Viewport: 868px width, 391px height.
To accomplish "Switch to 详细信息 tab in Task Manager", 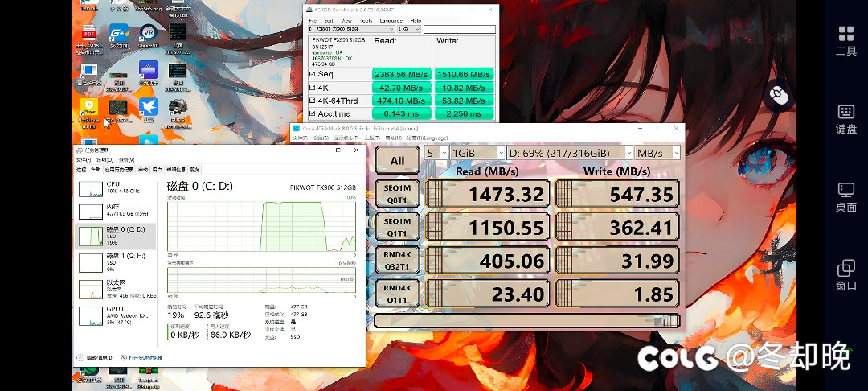I will [176, 170].
